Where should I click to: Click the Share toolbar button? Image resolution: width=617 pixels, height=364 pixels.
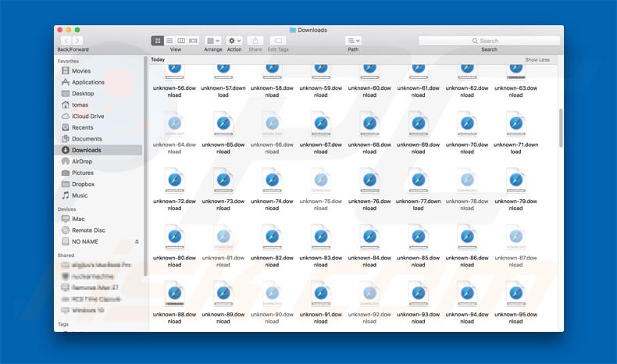[x=255, y=41]
